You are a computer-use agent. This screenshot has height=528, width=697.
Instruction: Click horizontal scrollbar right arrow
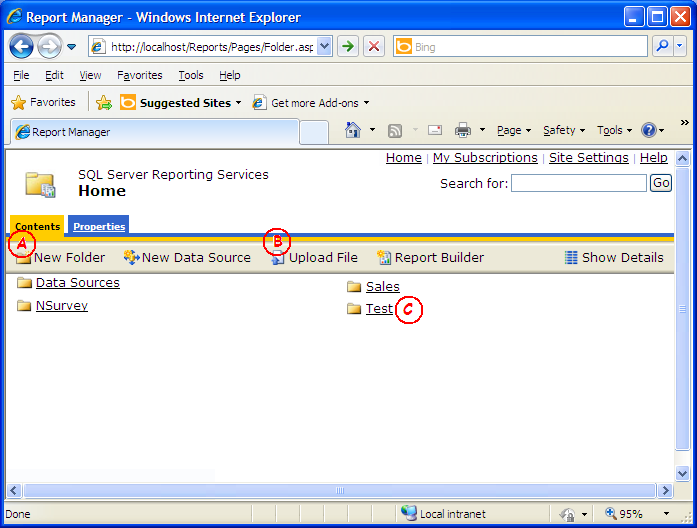(x=665, y=490)
